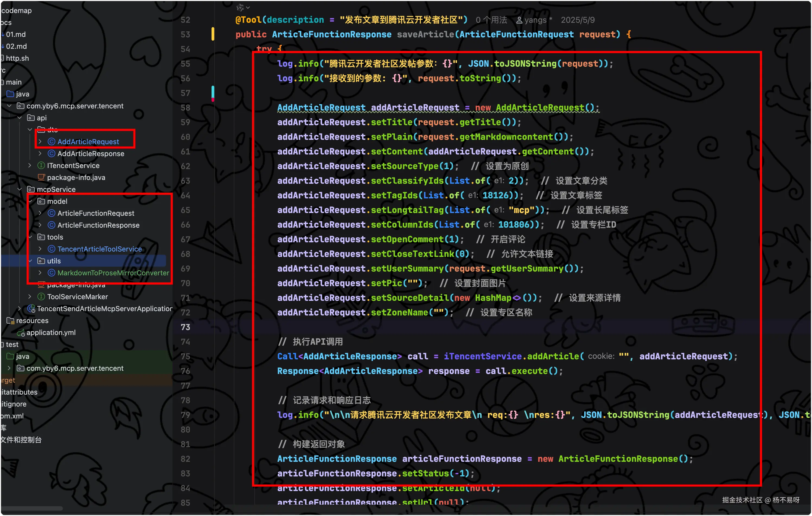812x516 pixels.
Task: Select the ToolServiceMarker interface file
Action: click(x=77, y=296)
